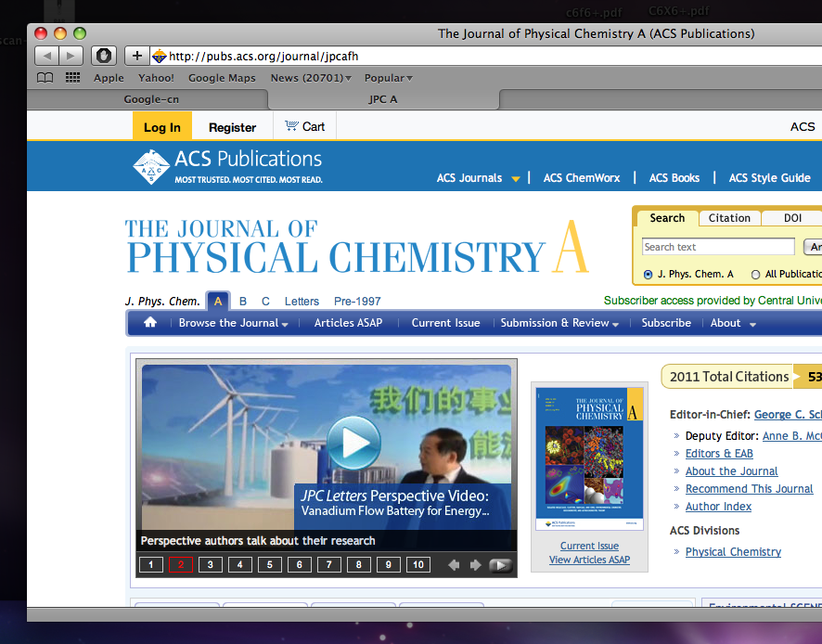Click the Search text input field
Viewport: 822px width, 644px height.
tap(718, 247)
